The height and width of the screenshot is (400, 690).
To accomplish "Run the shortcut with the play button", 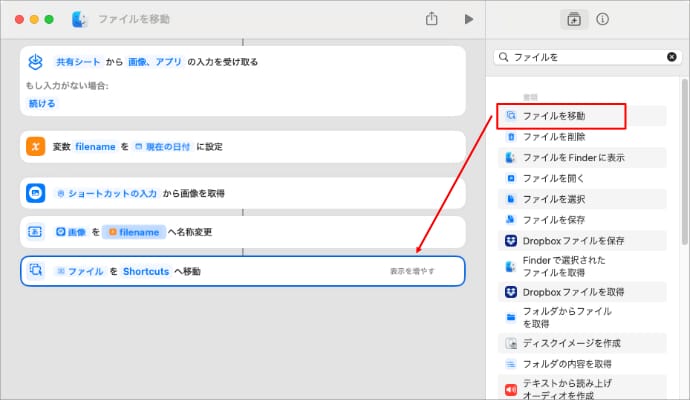I will pyautogui.click(x=468, y=19).
